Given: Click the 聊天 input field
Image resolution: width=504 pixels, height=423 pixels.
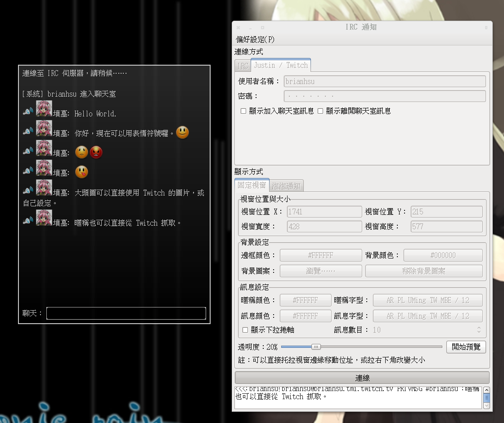Looking at the screenshot, I should (x=126, y=313).
